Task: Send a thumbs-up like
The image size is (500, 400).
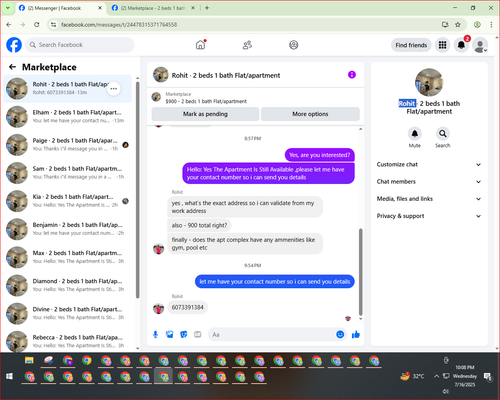Action: pos(356,334)
